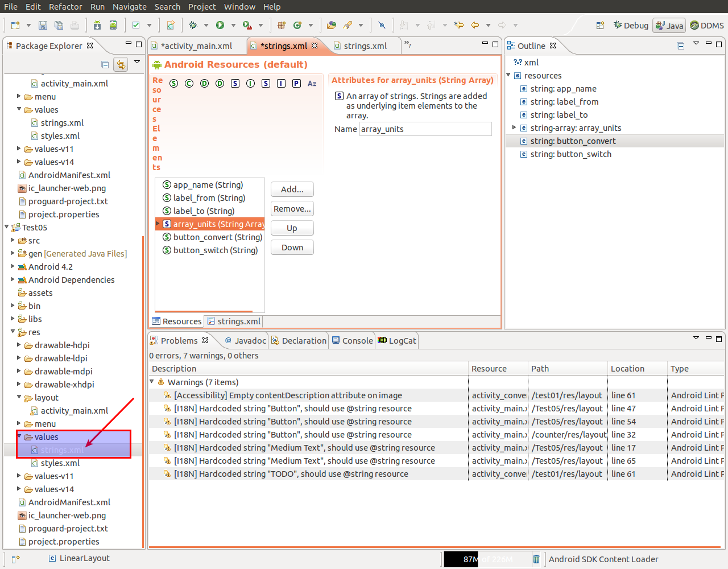Click the Open Perspective icon
This screenshot has width=728, height=569.
[600, 25]
